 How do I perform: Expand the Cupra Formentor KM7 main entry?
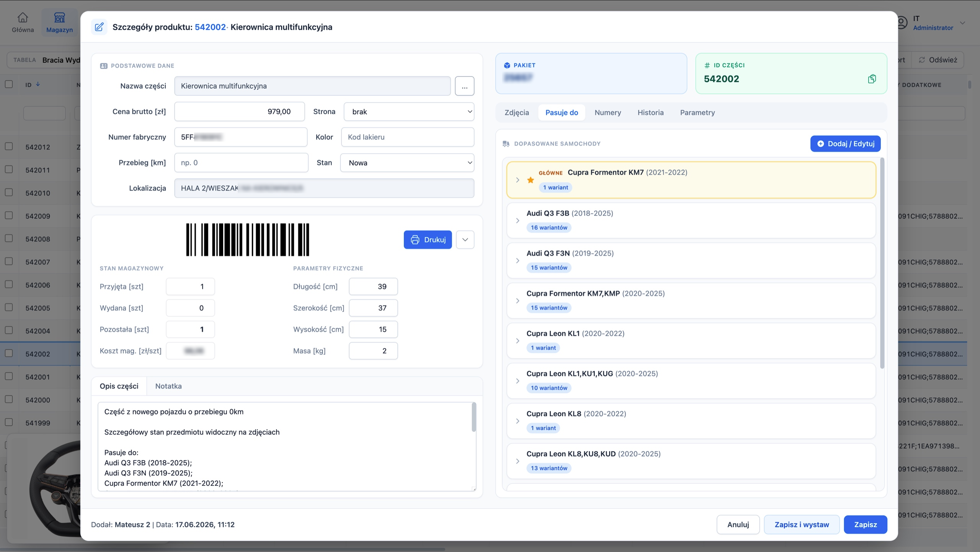tap(518, 180)
